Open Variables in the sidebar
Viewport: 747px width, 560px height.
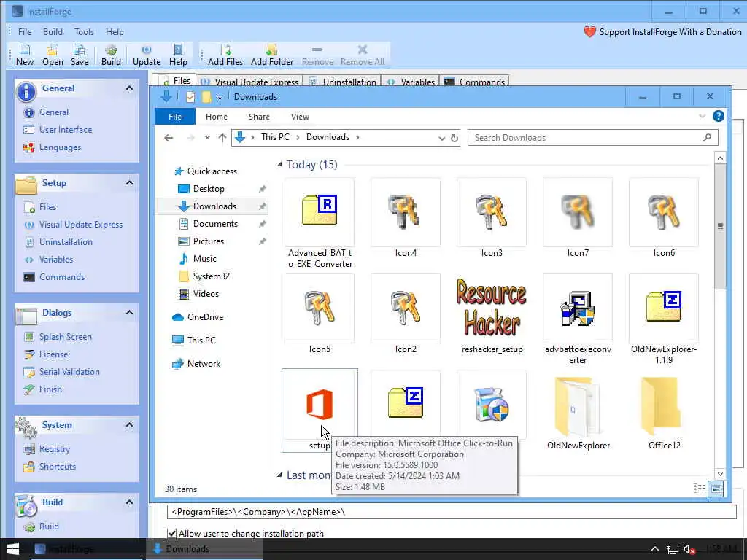pyautogui.click(x=56, y=260)
